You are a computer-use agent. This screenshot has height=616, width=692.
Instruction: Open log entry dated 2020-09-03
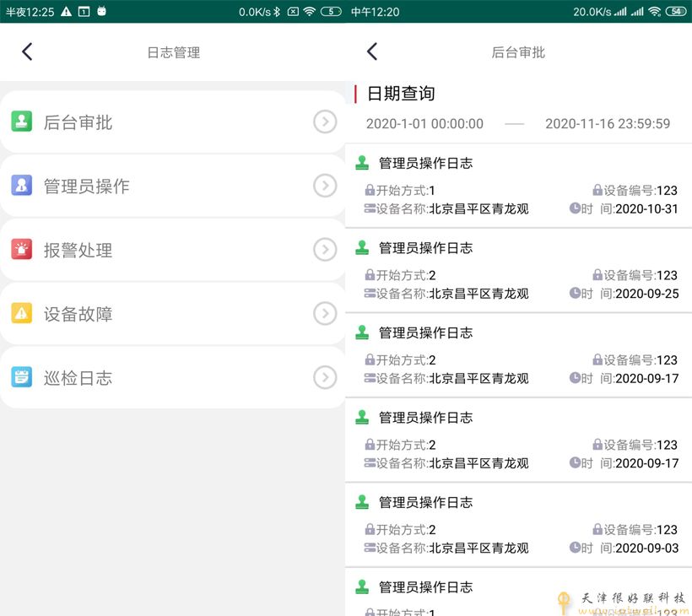pos(518,526)
